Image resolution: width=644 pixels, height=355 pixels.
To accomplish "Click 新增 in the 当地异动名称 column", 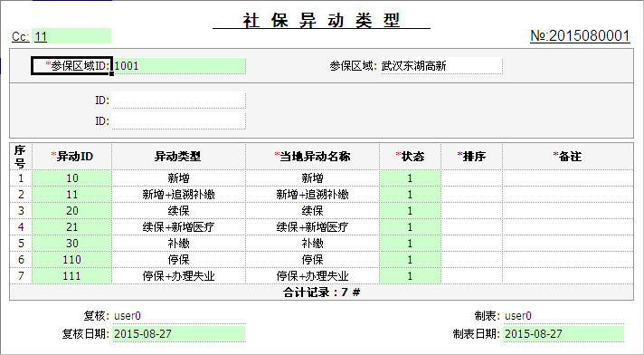I will click(312, 178).
